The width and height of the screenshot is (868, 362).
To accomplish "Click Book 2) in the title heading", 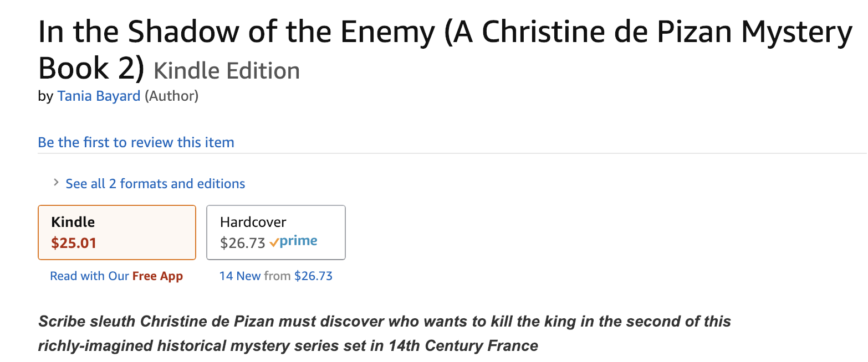I will coord(91,69).
